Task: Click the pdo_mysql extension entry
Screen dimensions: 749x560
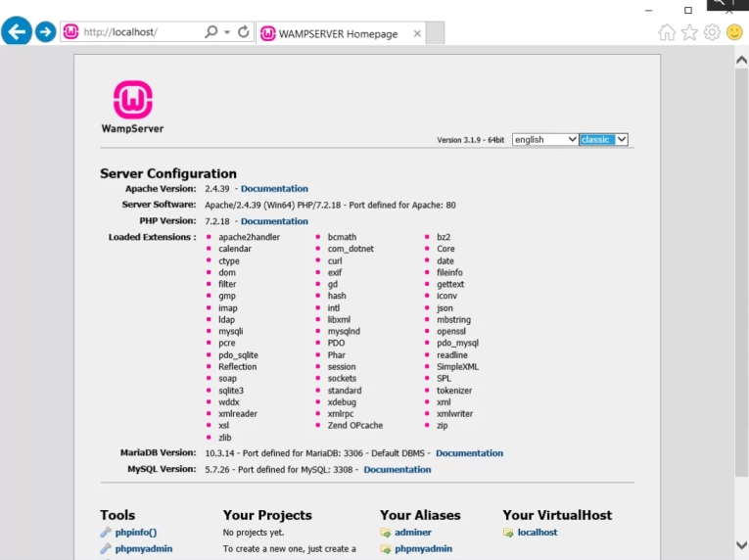Action: point(457,343)
